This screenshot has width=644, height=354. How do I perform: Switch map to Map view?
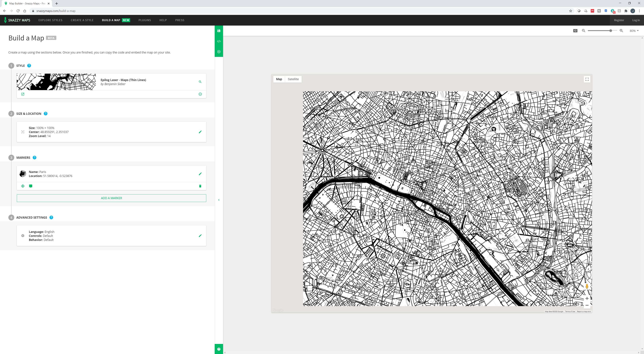(x=279, y=79)
